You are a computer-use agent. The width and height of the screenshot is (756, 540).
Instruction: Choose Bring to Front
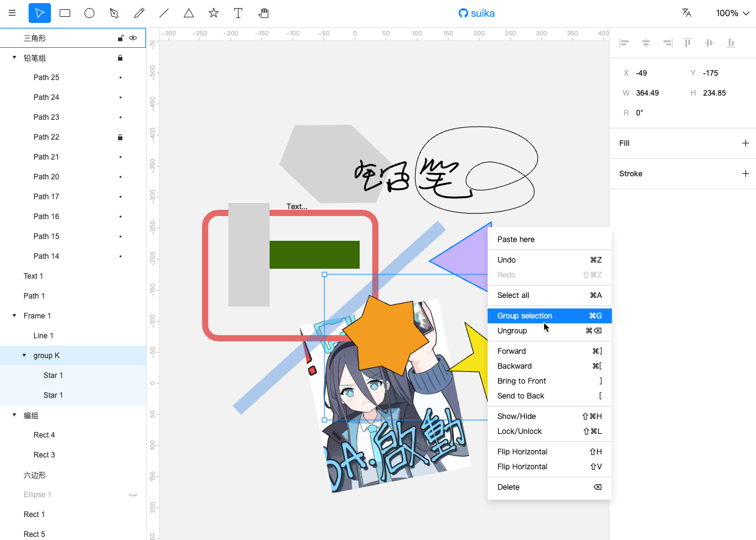click(x=550, y=381)
